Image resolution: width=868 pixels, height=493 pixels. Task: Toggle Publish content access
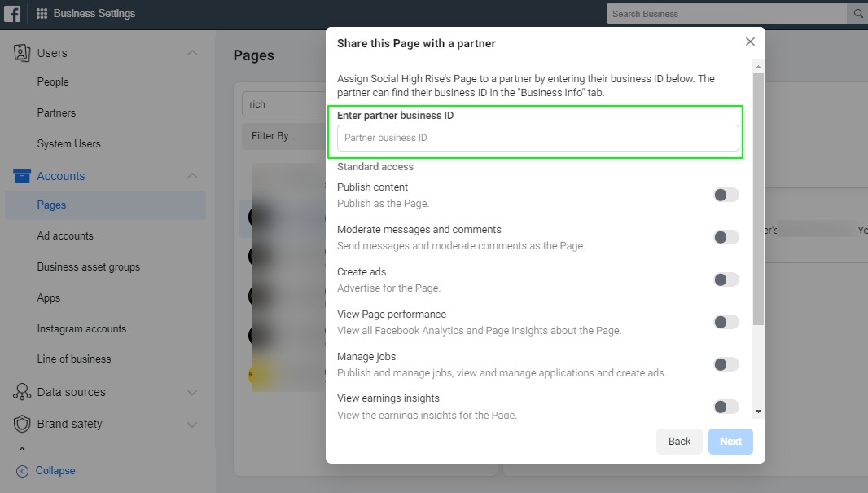(x=726, y=195)
